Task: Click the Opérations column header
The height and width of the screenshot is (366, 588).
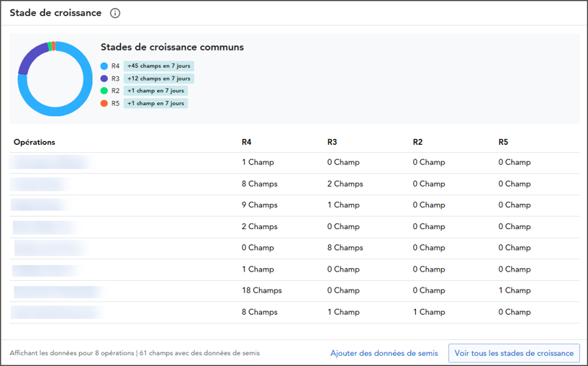Action: point(35,142)
